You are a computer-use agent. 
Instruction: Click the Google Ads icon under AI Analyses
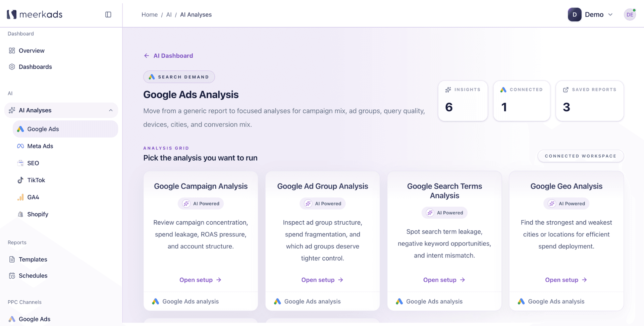[x=20, y=129]
